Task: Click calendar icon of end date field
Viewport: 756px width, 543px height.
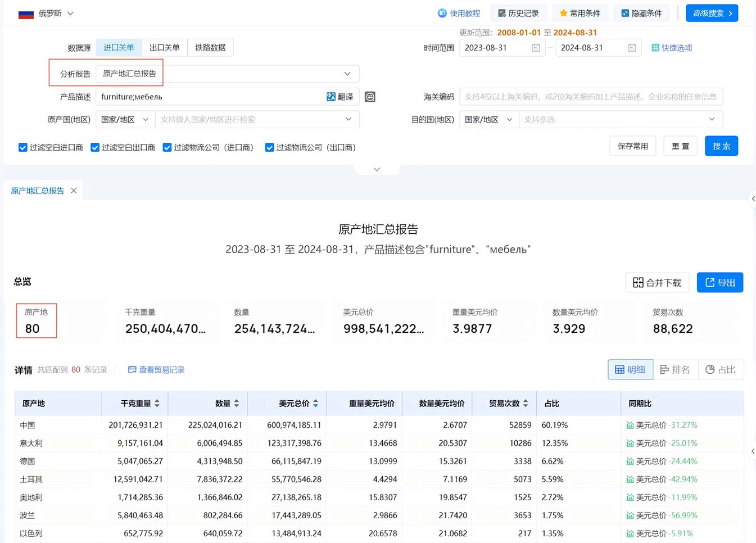Action: pos(632,48)
